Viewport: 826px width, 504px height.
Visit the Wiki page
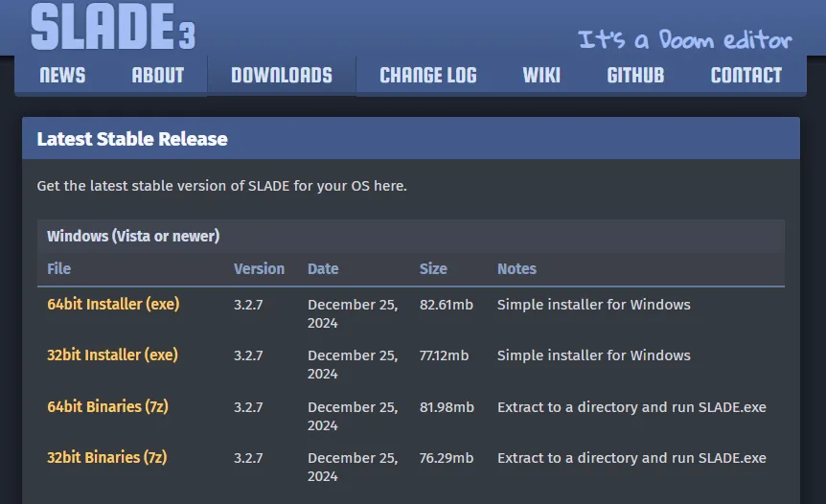coord(541,76)
